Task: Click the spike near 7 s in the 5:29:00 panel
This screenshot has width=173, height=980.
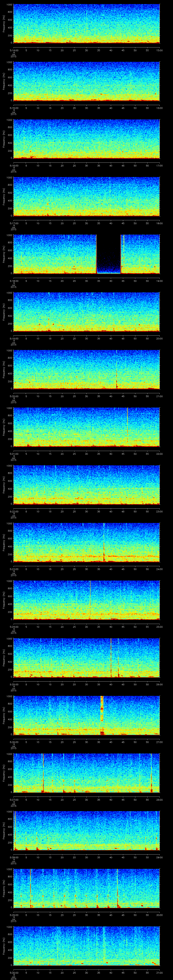Action: (x=30, y=888)
